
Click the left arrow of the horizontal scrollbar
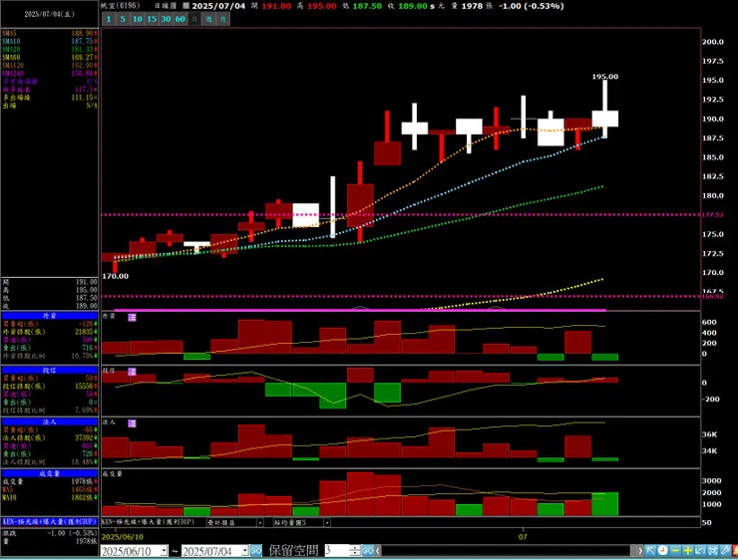(377, 551)
